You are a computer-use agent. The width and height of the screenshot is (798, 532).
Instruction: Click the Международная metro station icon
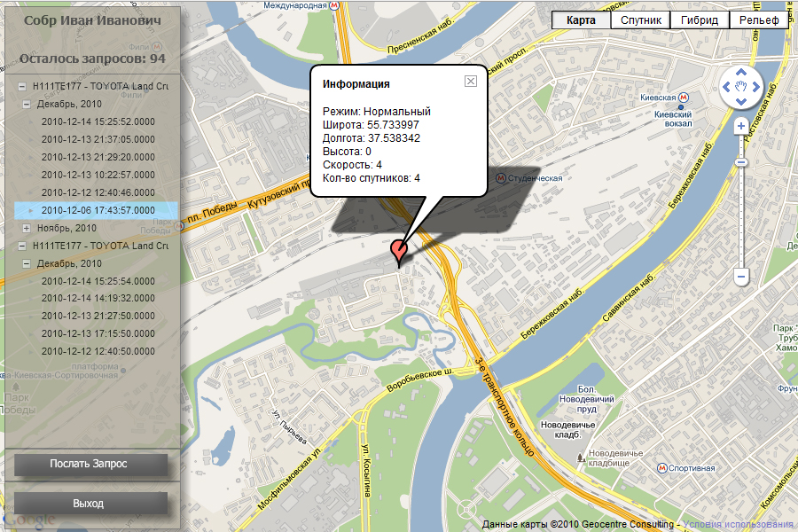click(334, 5)
